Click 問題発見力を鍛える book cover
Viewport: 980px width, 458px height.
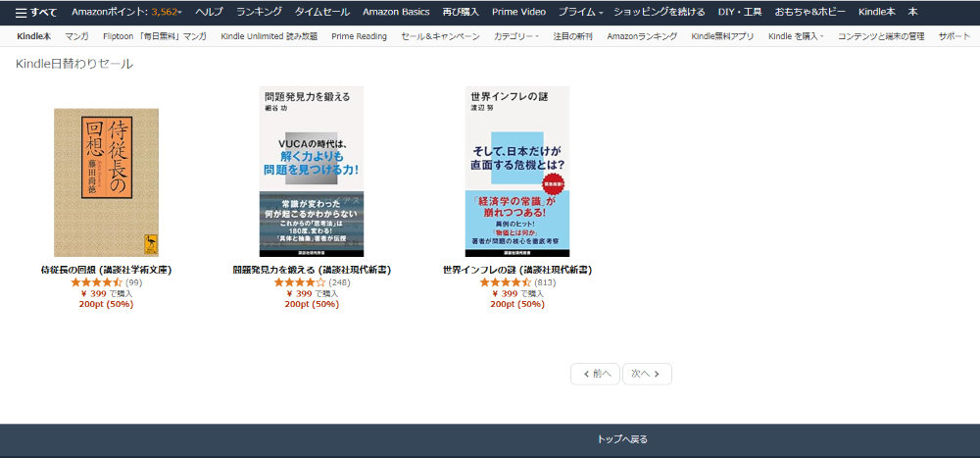coord(312,172)
